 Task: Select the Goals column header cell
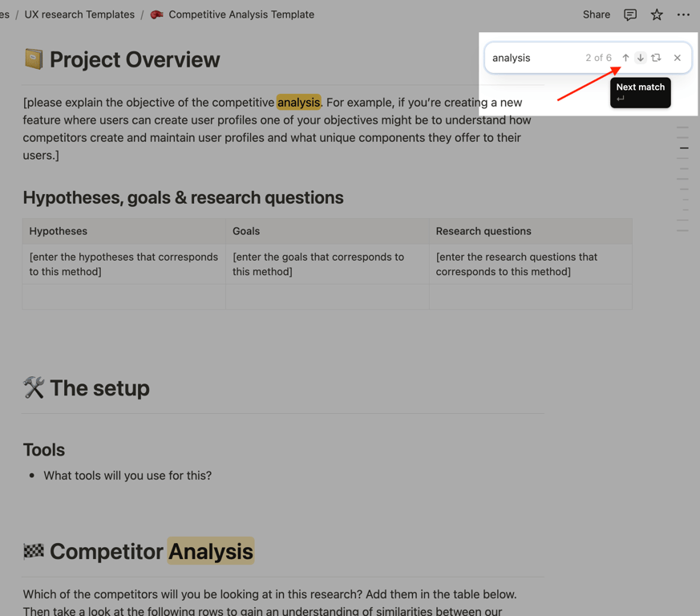click(327, 231)
